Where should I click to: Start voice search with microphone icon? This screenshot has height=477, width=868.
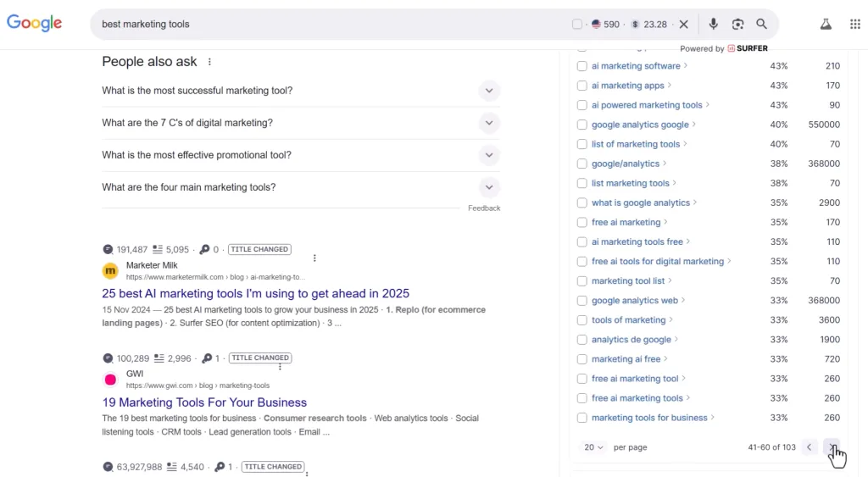coord(713,24)
